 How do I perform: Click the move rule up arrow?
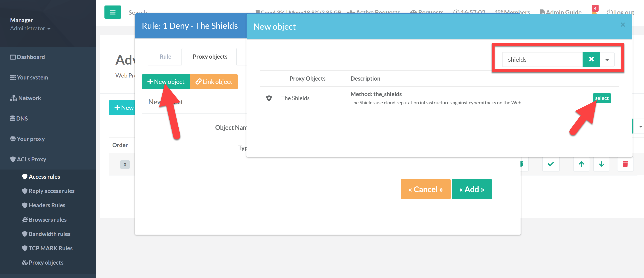point(581,164)
